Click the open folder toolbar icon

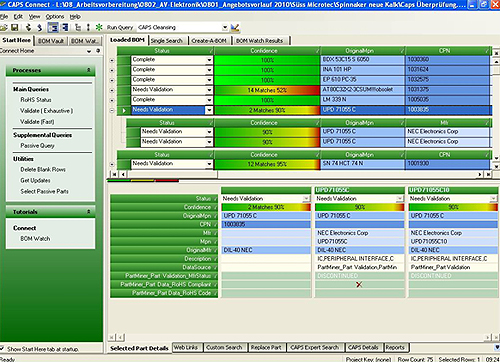tap(3, 28)
